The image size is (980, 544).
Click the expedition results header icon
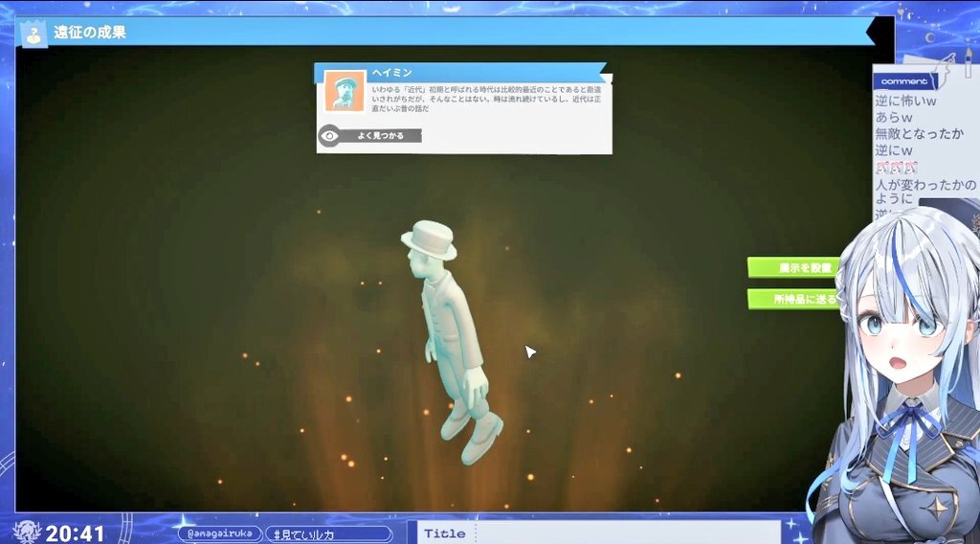point(33,34)
